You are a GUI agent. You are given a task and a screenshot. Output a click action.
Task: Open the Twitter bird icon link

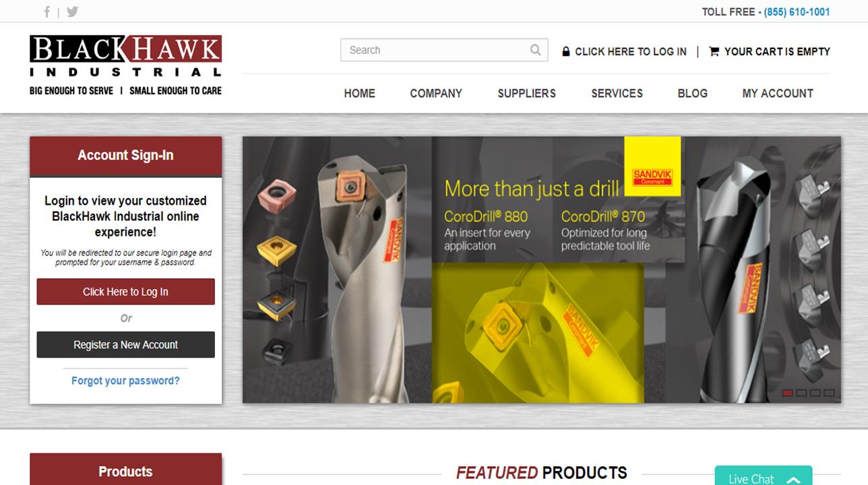click(72, 11)
